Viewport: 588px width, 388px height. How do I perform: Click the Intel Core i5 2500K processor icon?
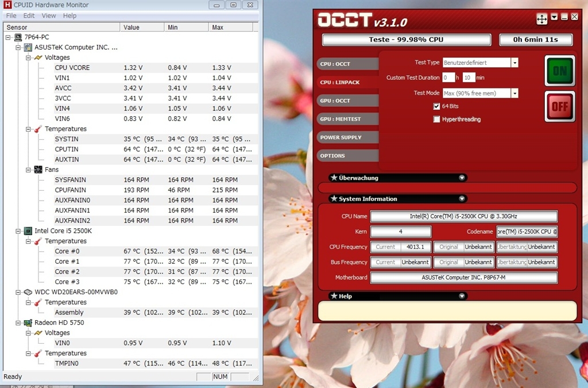pos(28,231)
